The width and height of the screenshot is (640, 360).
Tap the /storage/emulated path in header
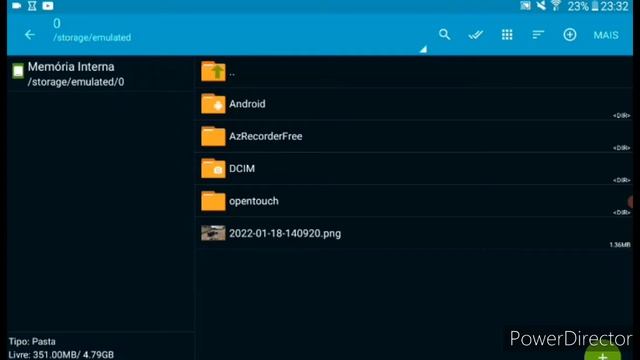[92, 38]
